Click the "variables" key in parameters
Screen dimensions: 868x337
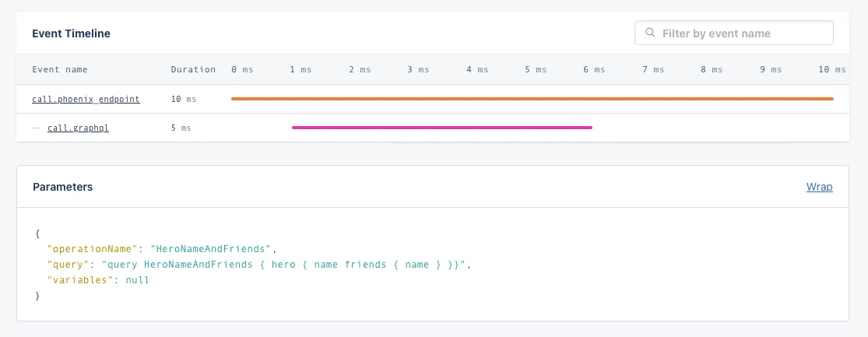[x=80, y=280]
